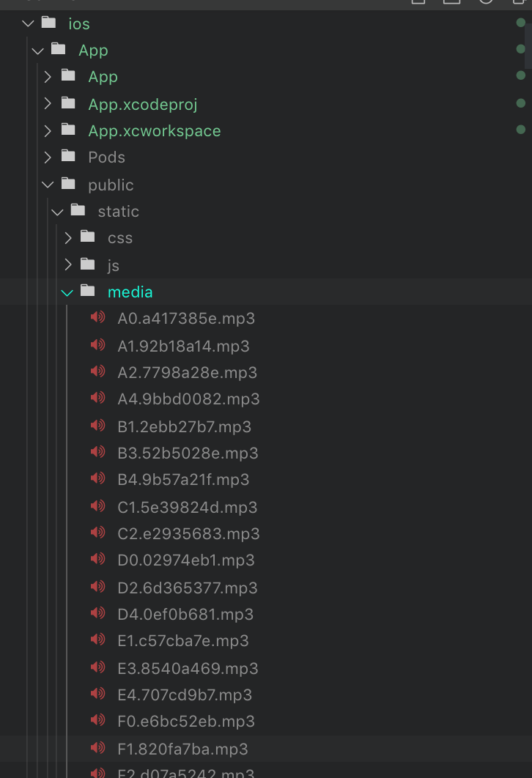This screenshot has height=778, width=532.
Task: Click the folder icon next to css
Action: point(88,237)
